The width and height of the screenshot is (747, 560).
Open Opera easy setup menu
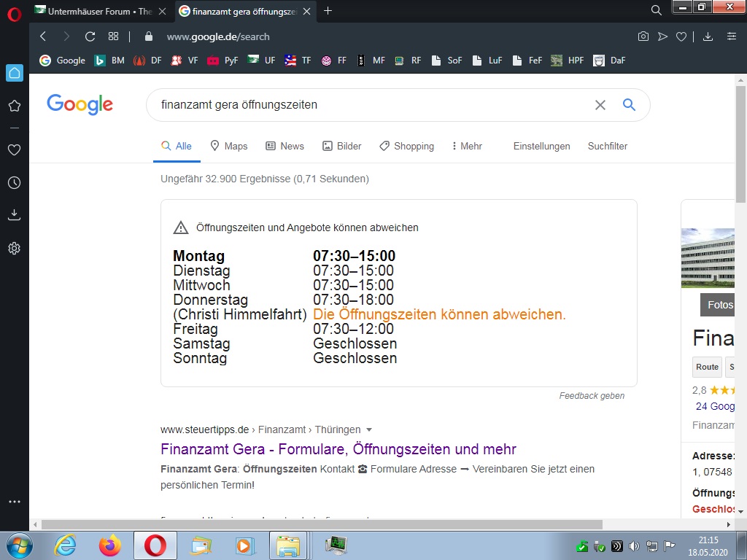click(731, 36)
